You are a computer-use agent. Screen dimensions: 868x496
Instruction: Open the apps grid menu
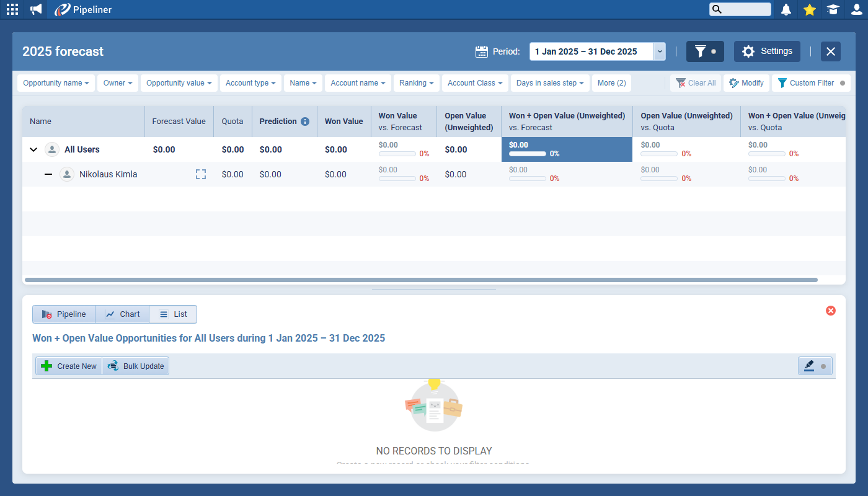pos(12,9)
